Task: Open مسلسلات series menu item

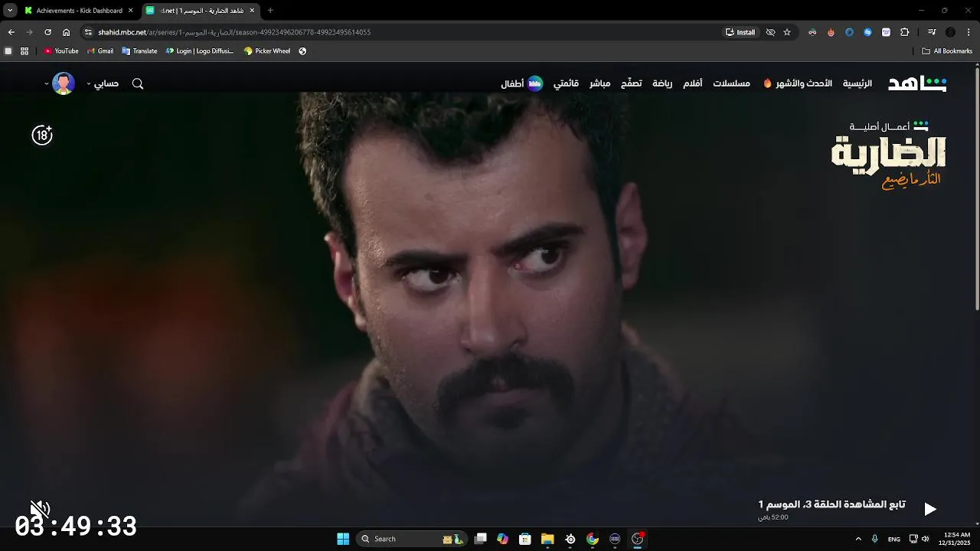Action: click(731, 83)
